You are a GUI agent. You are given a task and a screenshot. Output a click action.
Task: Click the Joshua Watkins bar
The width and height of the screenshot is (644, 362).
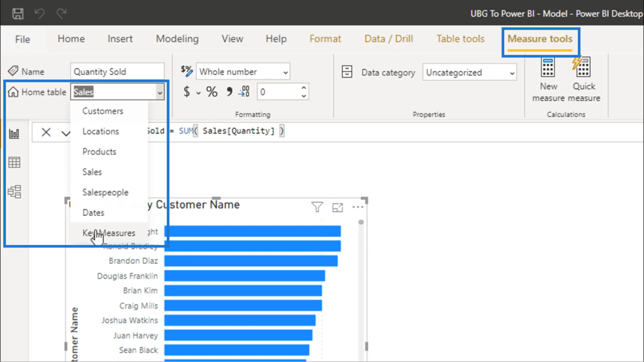pyautogui.click(x=240, y=320)
